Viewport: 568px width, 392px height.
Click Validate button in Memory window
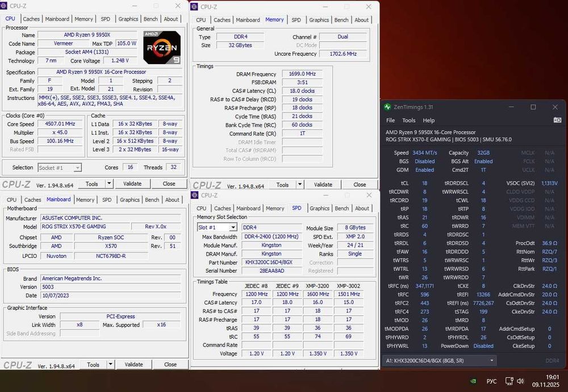323,185
